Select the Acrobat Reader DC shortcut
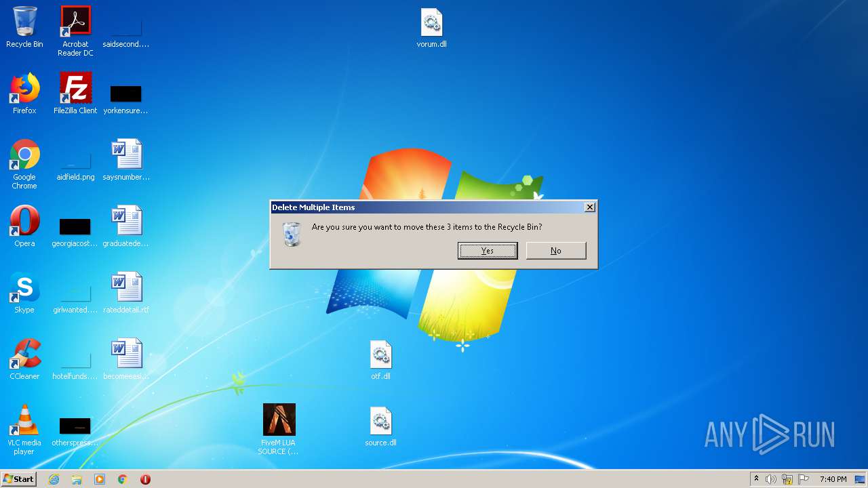 click(75, 31)
